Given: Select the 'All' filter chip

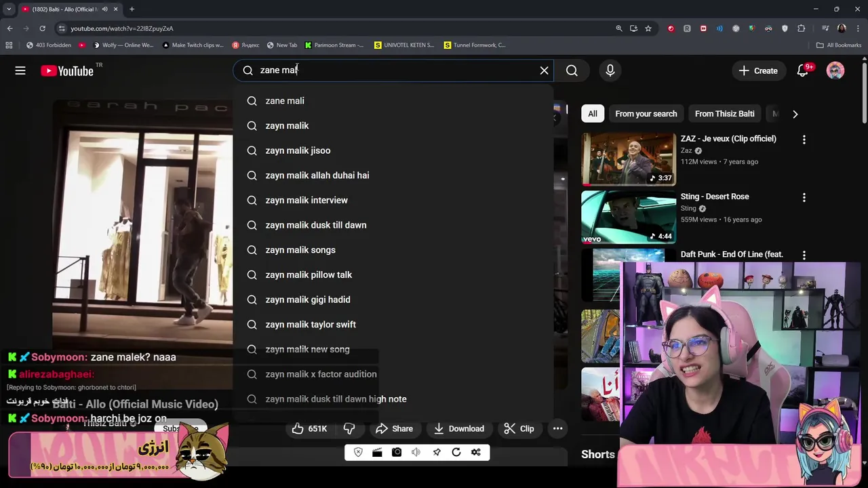Looking at the screenshot, I should [593, 114].
